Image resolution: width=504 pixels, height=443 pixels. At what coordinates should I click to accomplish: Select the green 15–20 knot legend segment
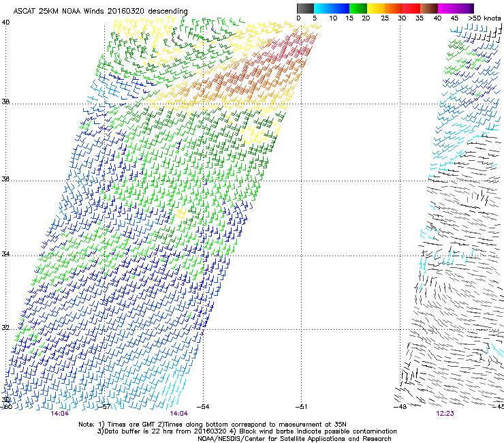coord(358,8)
